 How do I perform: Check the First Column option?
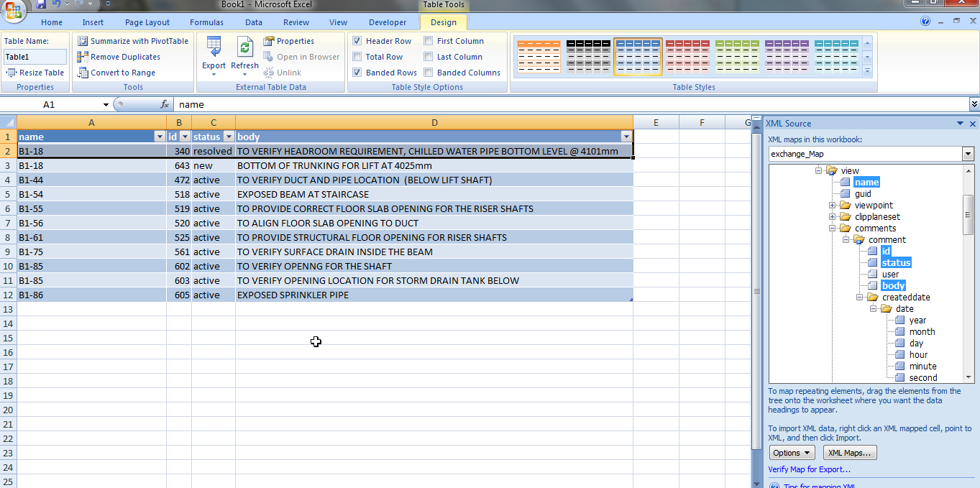[x=427, y=40]
